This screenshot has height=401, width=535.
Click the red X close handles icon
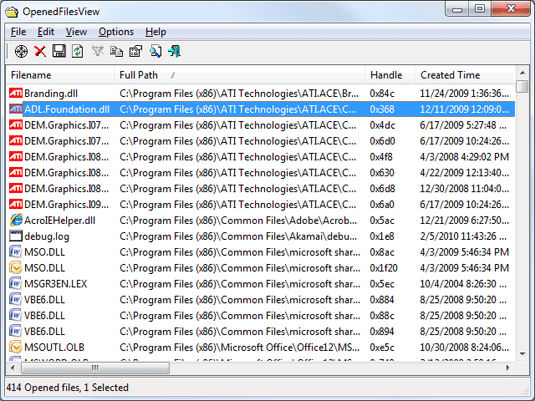40,52
